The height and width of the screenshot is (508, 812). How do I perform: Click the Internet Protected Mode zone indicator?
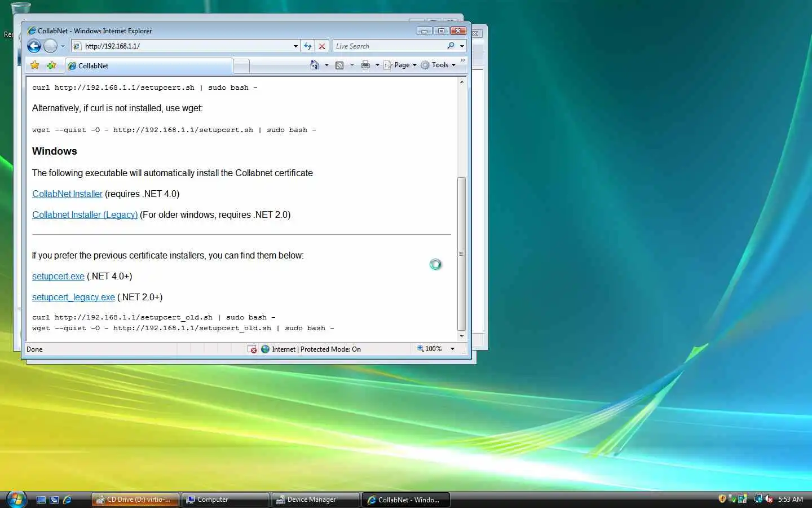pos(311,349)
